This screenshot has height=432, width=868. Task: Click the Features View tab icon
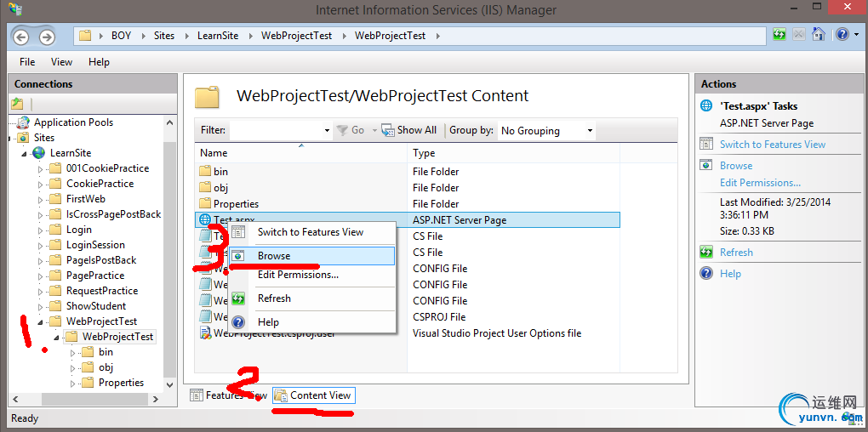pos(197,395)
